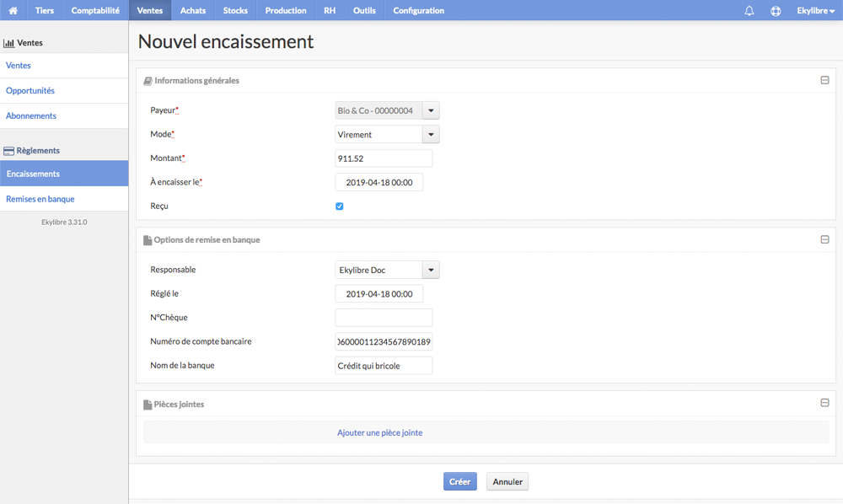Open Remises en banque in sidebar
843x504 pixels.
64,199
